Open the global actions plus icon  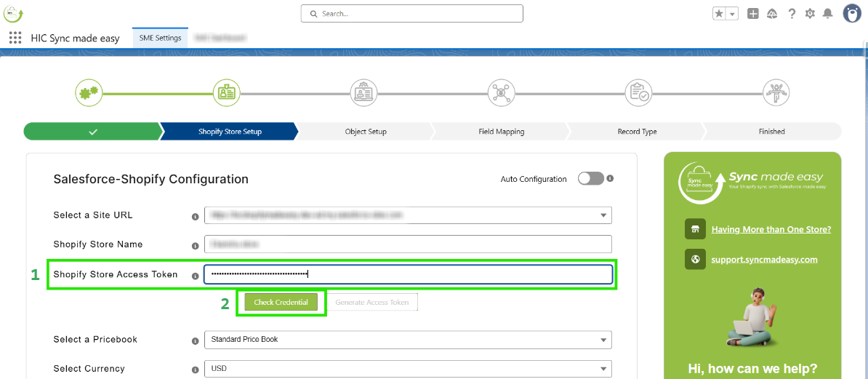753,14
